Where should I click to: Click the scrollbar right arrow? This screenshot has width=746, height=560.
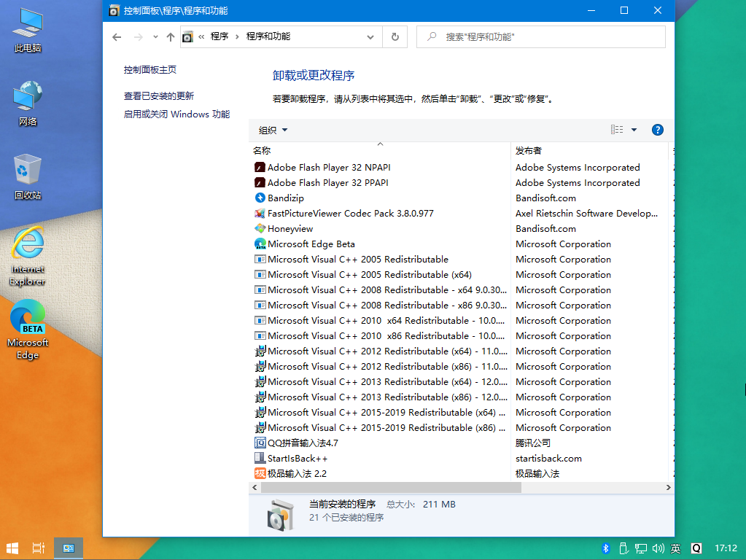pos(668,488)
